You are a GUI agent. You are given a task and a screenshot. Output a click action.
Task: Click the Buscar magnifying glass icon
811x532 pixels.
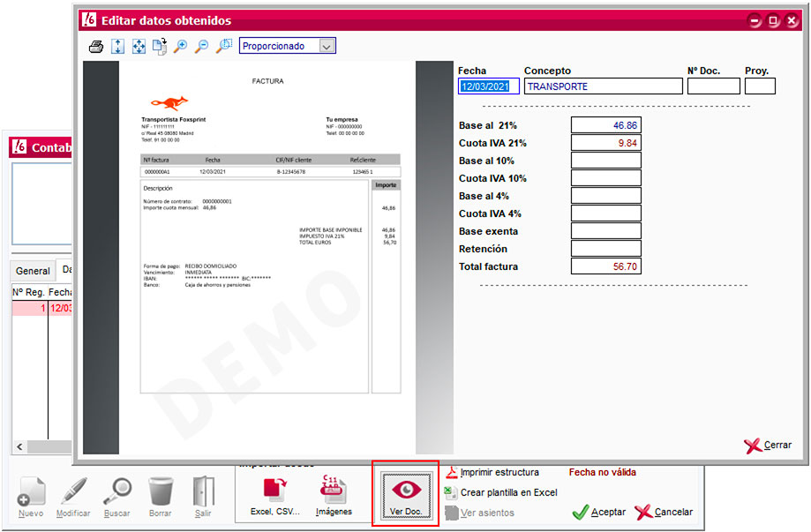pos(116,497)
